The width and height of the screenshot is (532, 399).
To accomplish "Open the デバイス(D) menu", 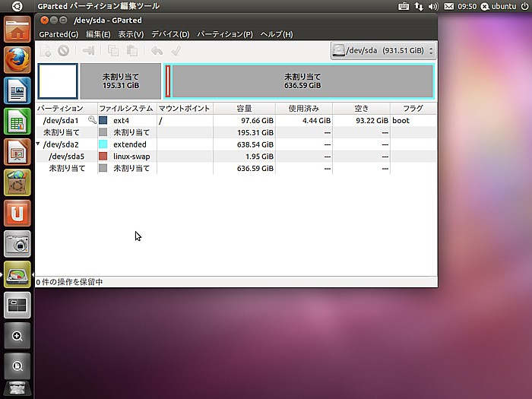I will [x=170, y=34].
